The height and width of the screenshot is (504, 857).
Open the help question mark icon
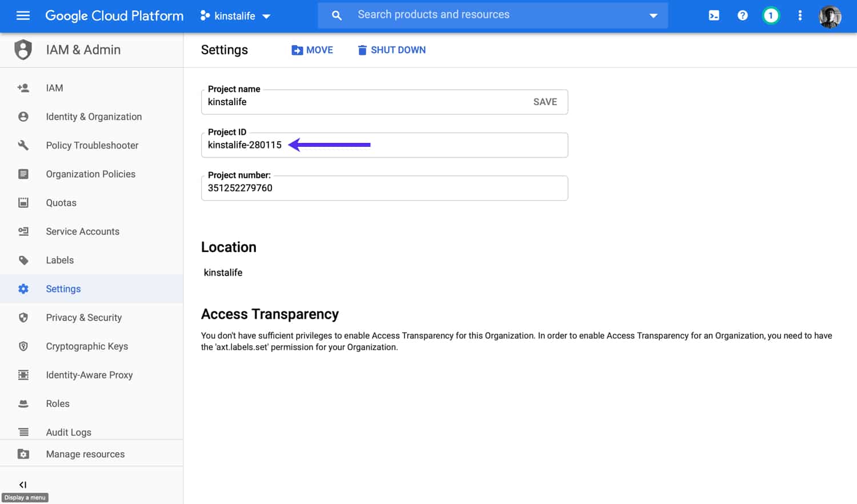click(742, 15)
